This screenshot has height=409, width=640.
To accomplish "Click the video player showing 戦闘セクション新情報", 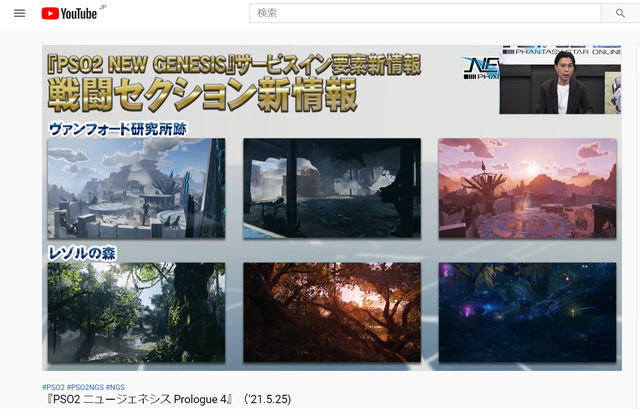I will [332, 208].
